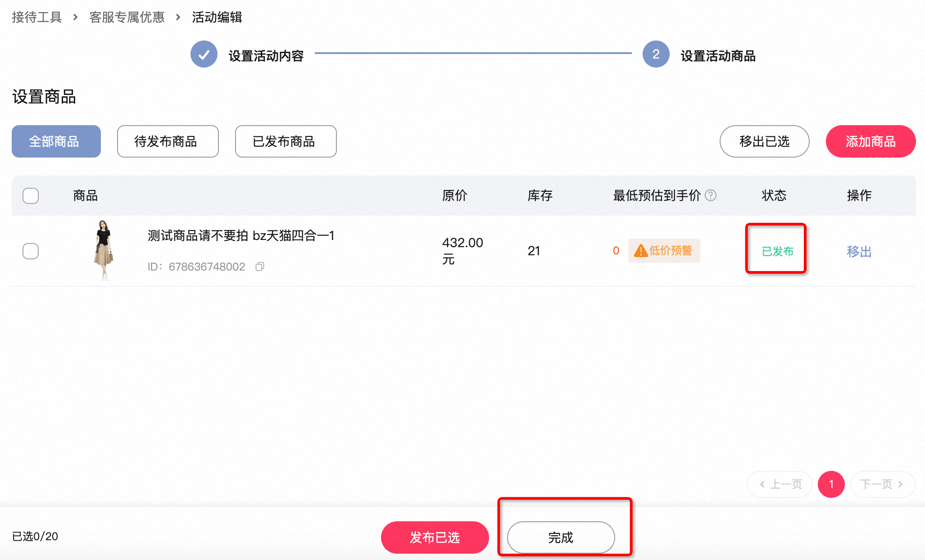925x560 pixels.
Task: Select page 1 in pagination
Action: (x=831, y=484)
